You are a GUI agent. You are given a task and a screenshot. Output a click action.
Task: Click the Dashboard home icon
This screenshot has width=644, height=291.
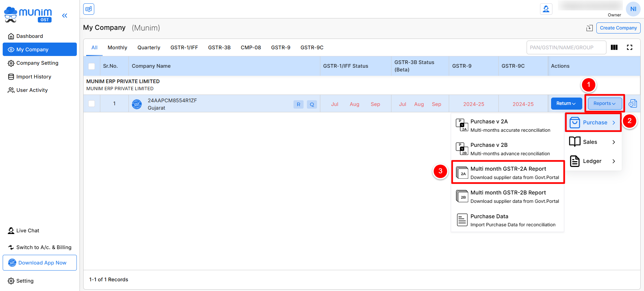point(11,36)
